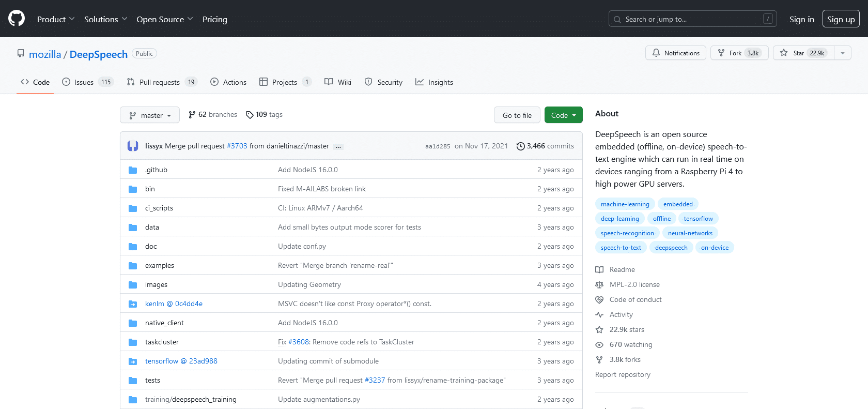Click the folder icon beside taskcluster

133,342
